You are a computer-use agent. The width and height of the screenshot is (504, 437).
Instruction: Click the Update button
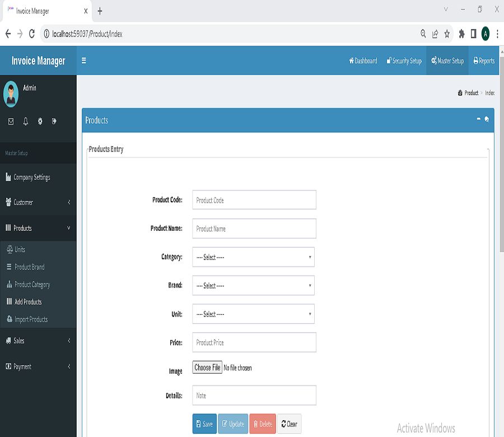[x=233, y=424]
